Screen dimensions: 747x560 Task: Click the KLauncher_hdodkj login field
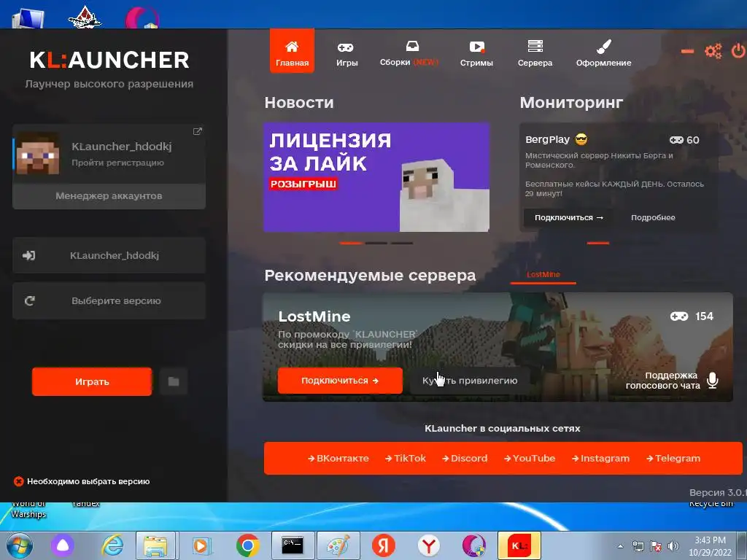[x=109, y=255]
